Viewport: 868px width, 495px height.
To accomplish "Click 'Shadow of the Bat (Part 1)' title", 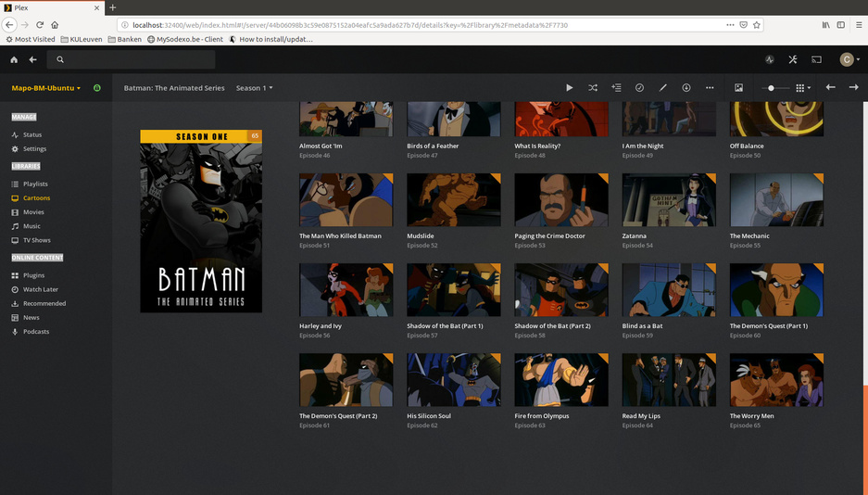I will (445, 326).
